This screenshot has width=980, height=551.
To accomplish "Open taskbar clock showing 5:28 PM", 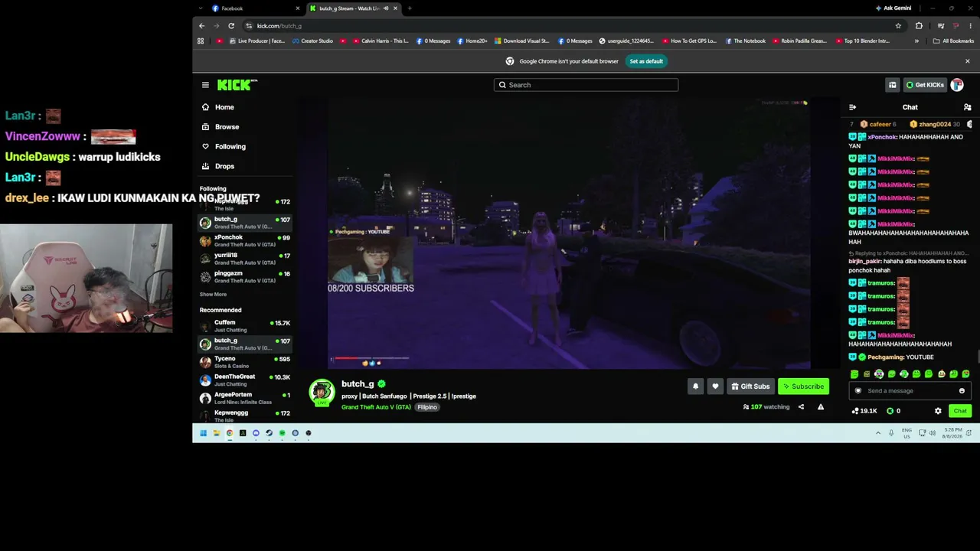I will (x=952, y=433).
